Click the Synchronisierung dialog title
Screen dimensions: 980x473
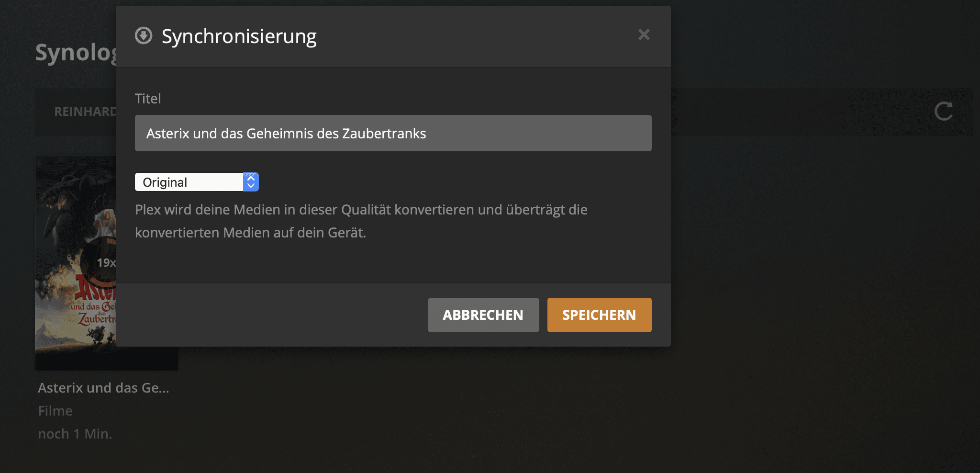coord(239,37)
